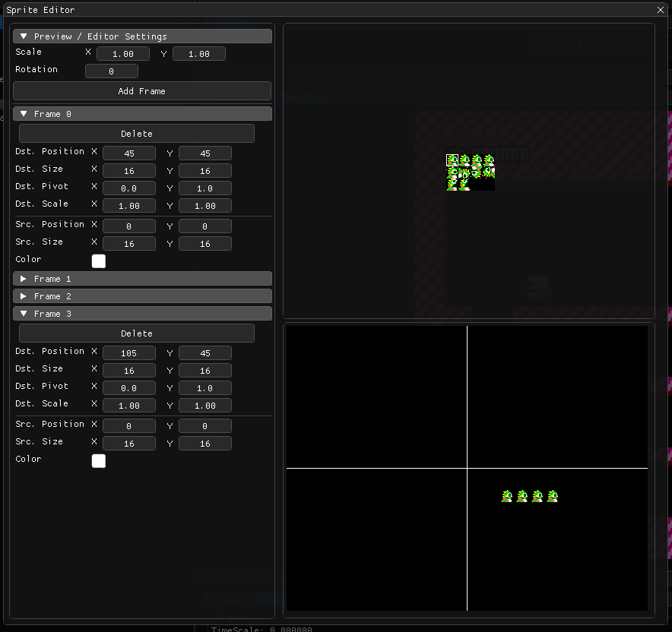Edit the Rotation value field

tap(112, 71)
